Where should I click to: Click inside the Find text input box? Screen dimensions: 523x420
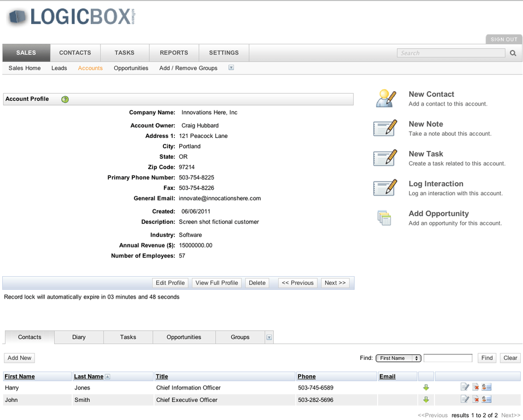pos(448,358)
